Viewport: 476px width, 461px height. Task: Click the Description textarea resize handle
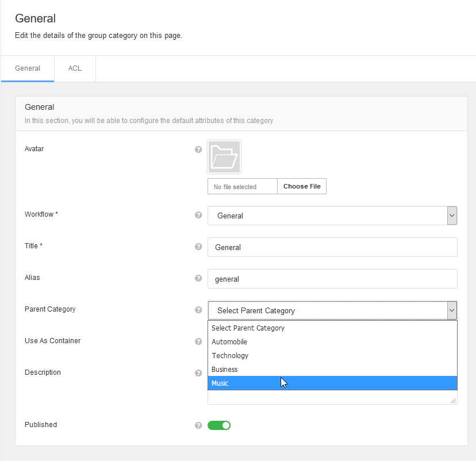453,401
